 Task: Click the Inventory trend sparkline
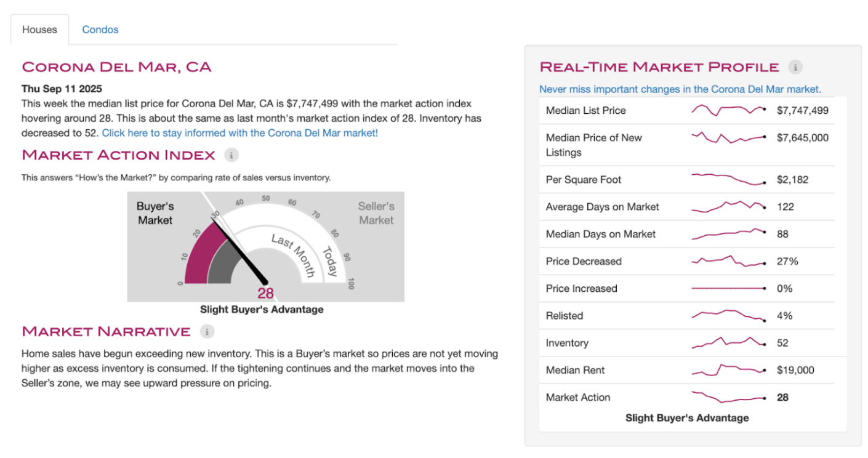(x=728, y=342)
